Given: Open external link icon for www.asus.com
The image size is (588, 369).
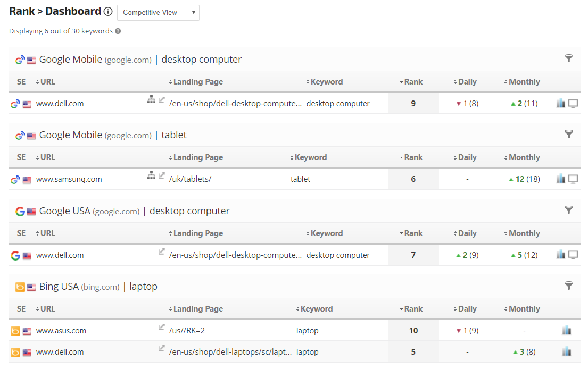Looking at the screenshot, I should click(161, 327).
